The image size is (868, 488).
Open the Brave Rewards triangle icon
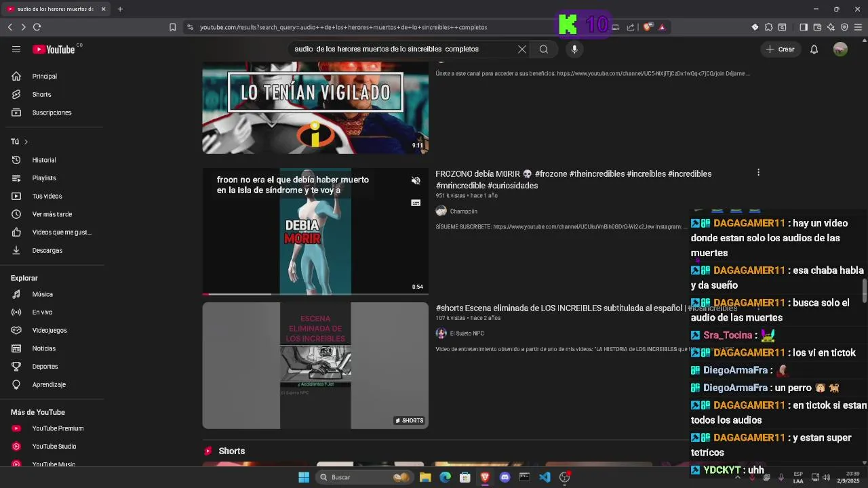662,27
